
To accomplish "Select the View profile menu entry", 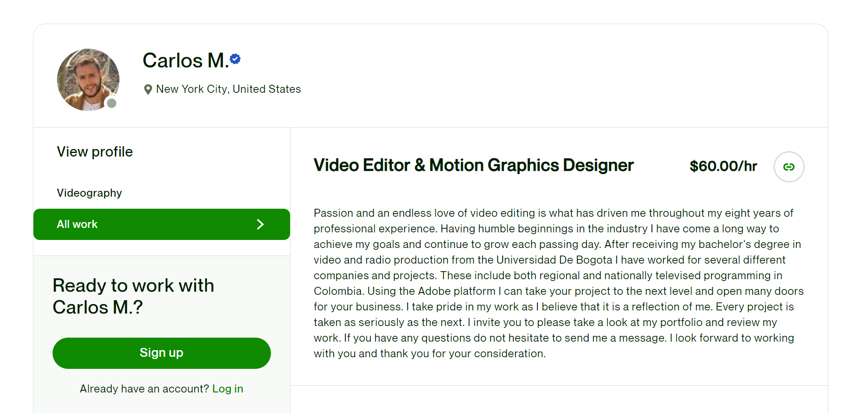I will (x=94, y=152).
